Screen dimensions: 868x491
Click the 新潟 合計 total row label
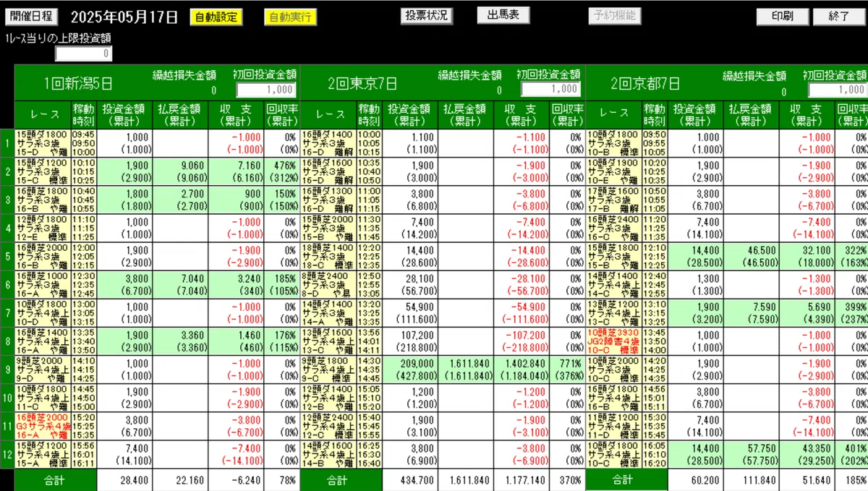point(56,479)
